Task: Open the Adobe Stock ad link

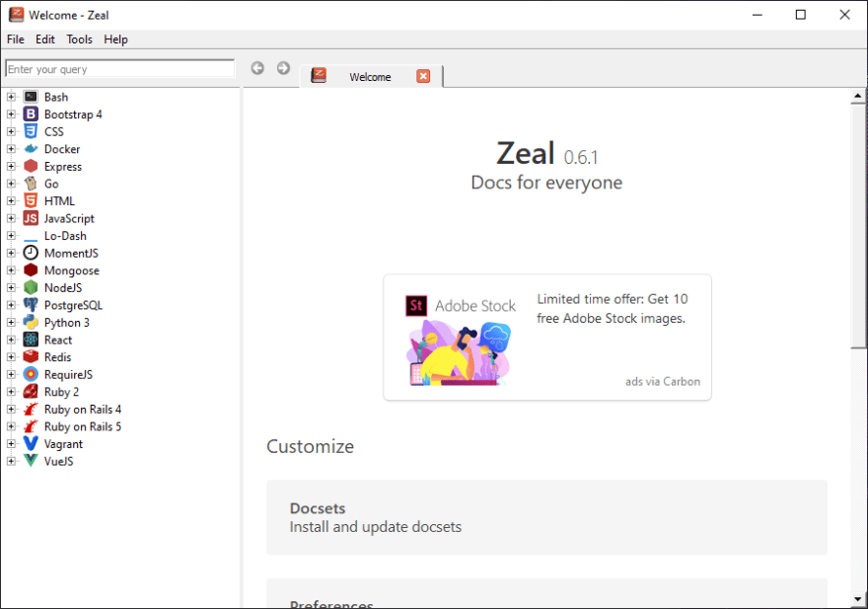Action: [x=547, y=337]
